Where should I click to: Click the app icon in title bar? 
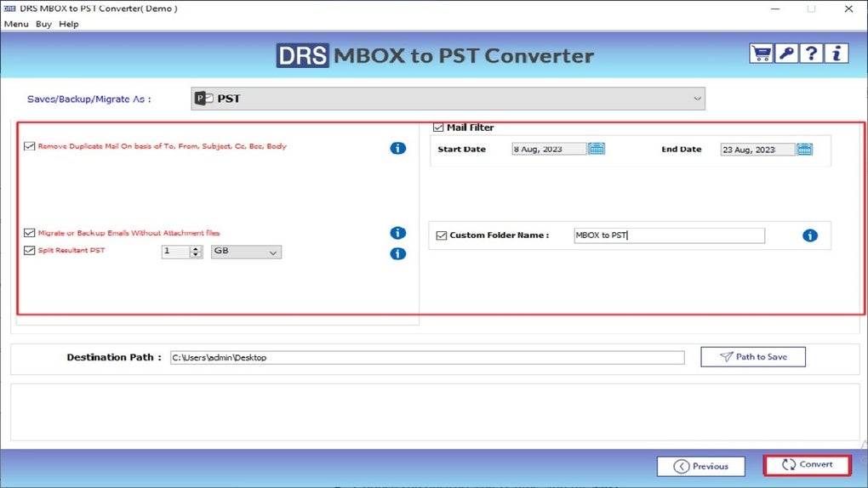(9, 9)
